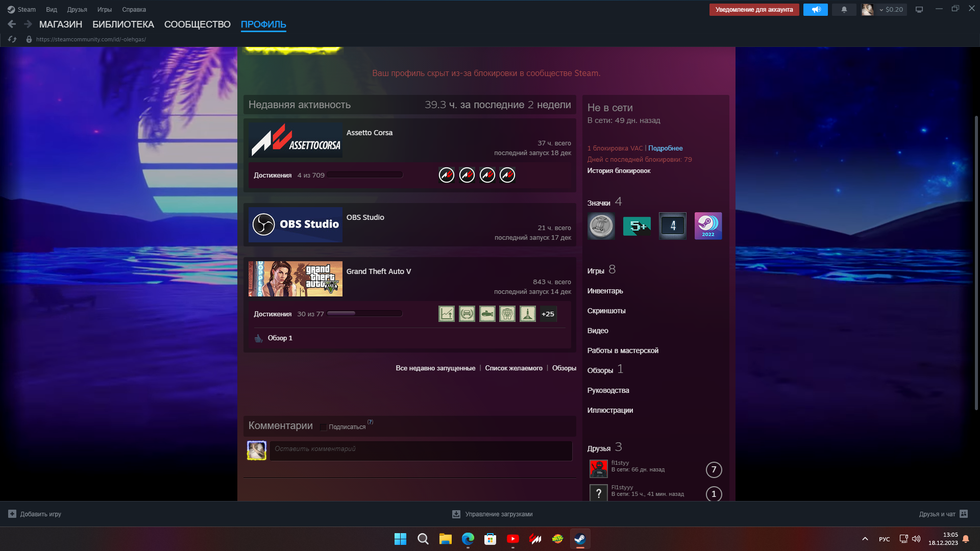
Task: Click the Оставить комментарий input field
Action: pyautogui.click(x=421, y=450)
